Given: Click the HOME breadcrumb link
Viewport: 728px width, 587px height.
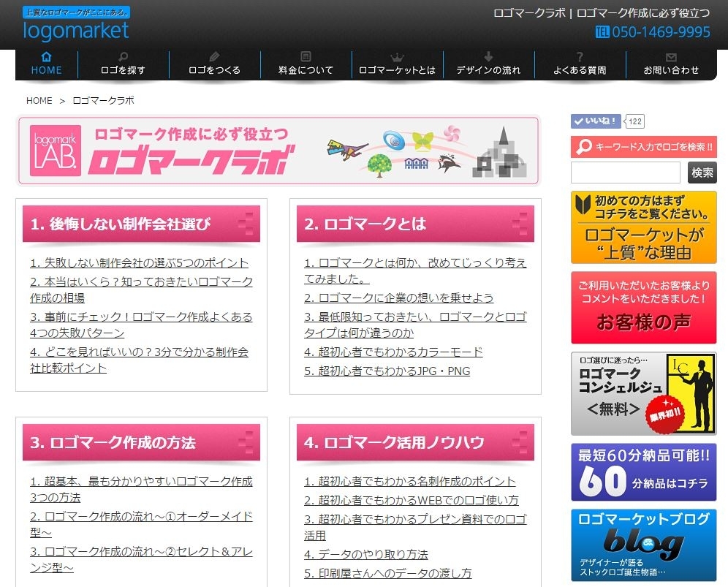Looking at the screenshot, I should (39, 100).
